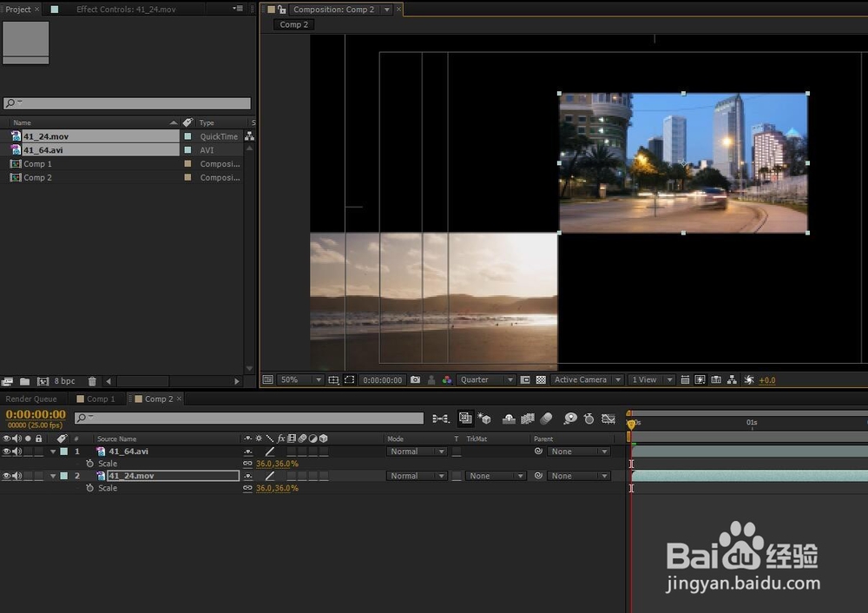Select Comp 1 in the Project panel
This screenshot has width=868, height=613.
click(37, 164)
